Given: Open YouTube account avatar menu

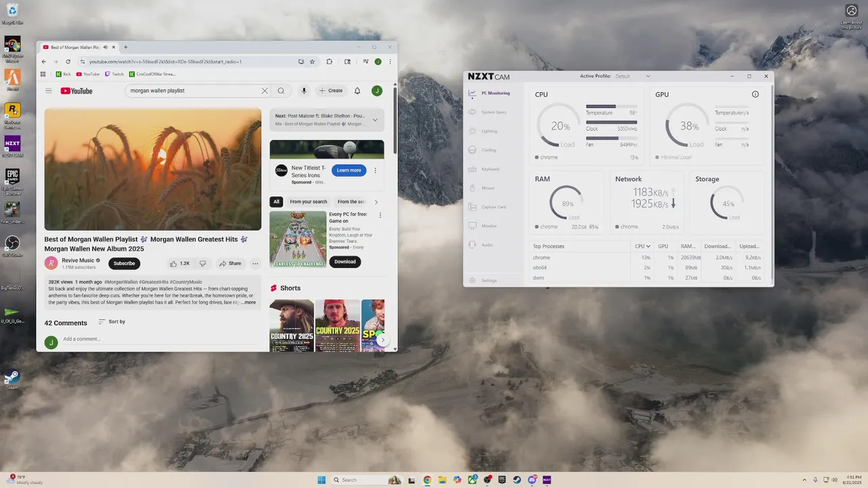Looking at the screenshot, I should pyautogui.click(x=377, y=91).
